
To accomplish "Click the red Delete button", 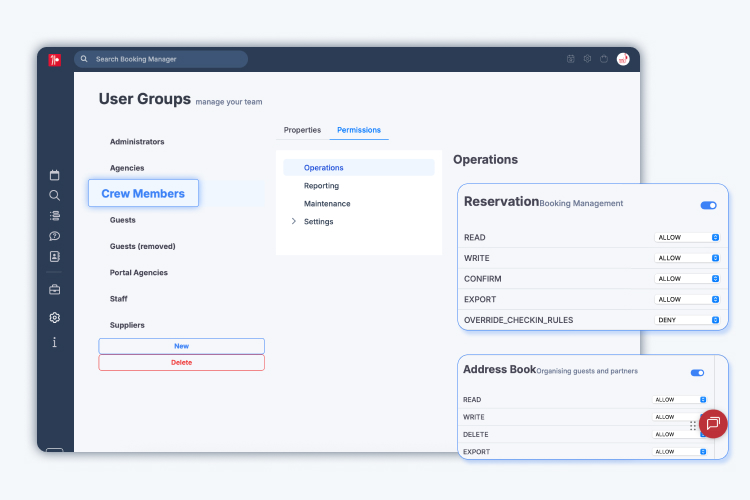I will point(181,362).
